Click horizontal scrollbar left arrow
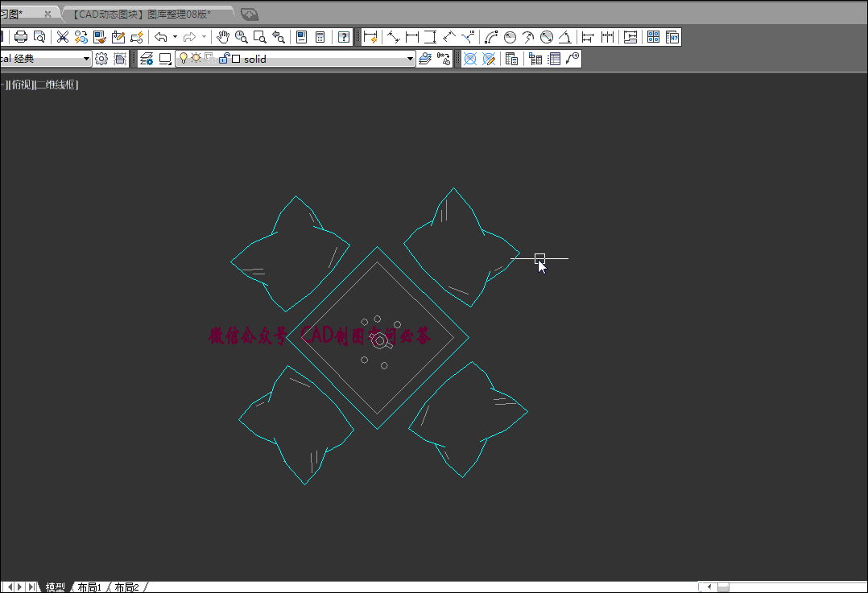Image resolution: width=868 pixels, height=593 pixels. tap(709, 587)
